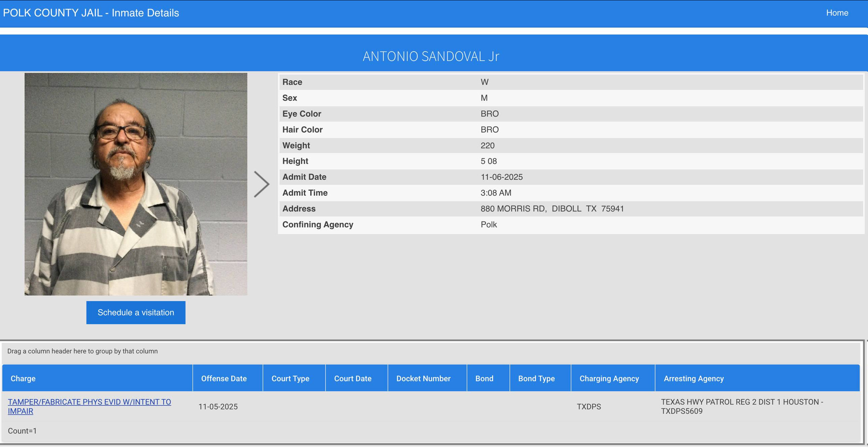The width and height of the screenshot is (868, 448).
Task: Click the next photo chevron arrow
Action: point(261,184)
